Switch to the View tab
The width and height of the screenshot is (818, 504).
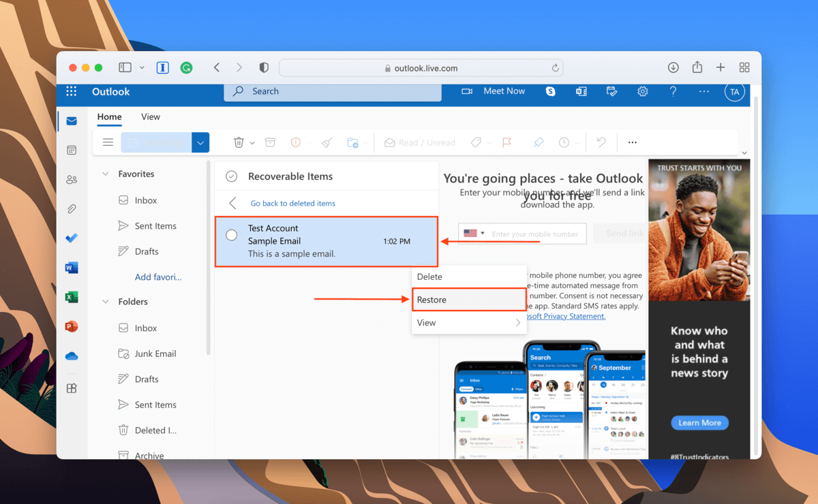(x=151, y=116)
